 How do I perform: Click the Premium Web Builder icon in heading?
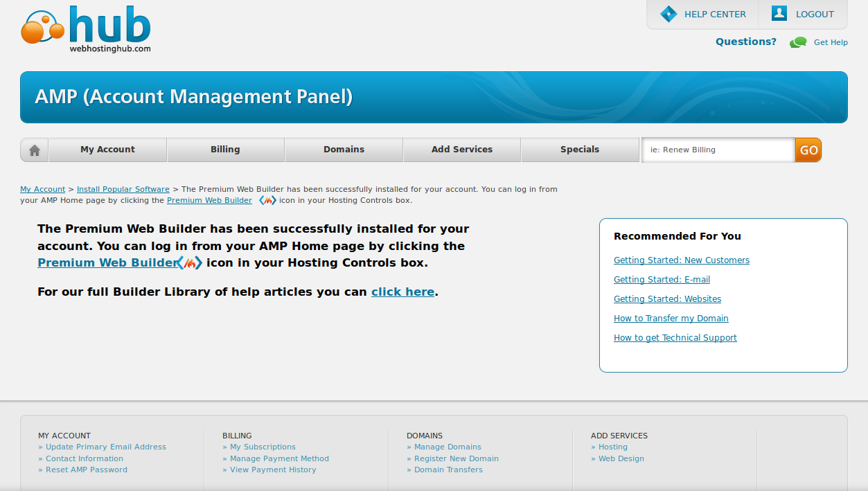tap(190, 263)
